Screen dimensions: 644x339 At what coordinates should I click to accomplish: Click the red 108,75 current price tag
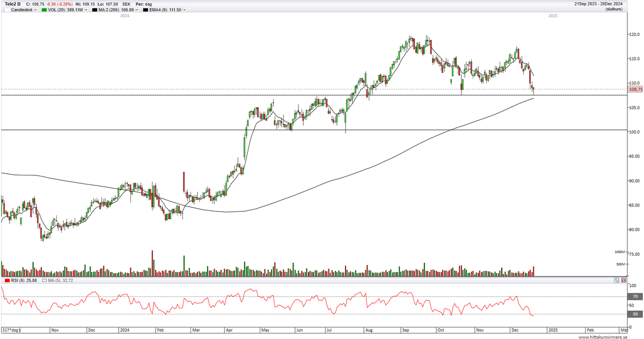[x=636, y=90]
